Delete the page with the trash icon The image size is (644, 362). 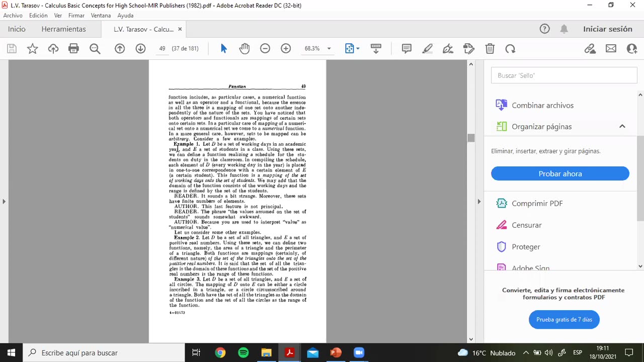490,49
